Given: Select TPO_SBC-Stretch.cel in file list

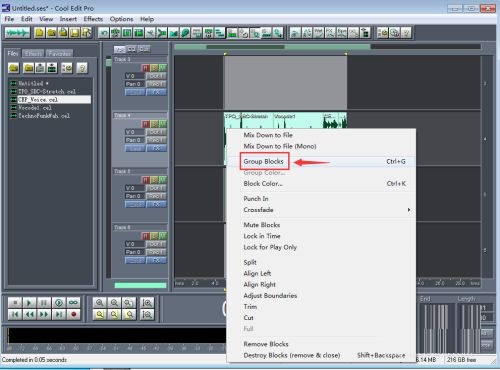Looking at the screenshot, I should click(47, 91).
